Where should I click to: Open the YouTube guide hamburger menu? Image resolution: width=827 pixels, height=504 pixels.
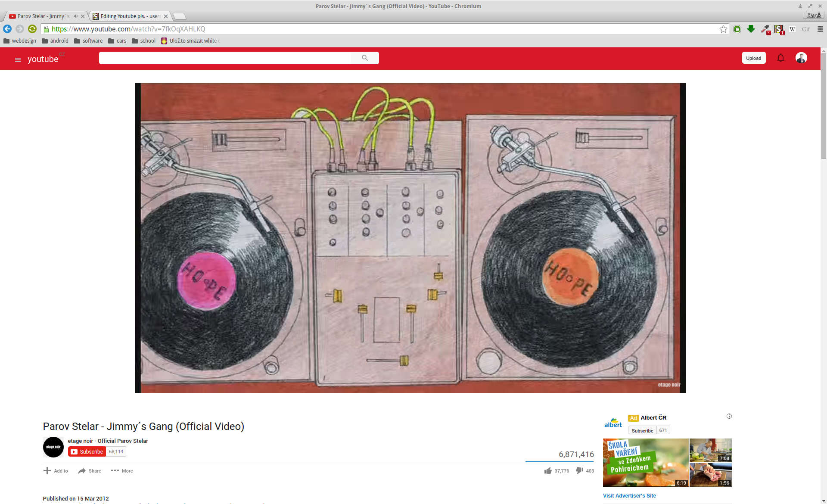(18, 60)
